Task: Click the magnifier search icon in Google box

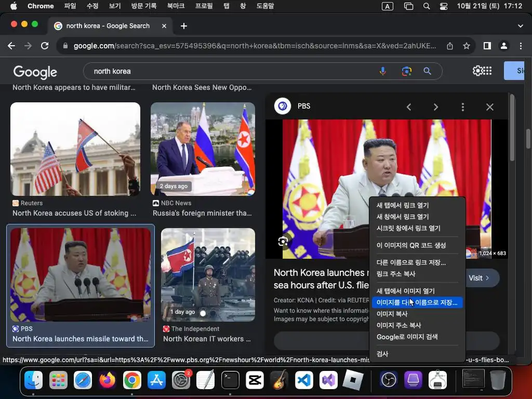Action: coord(428,71)
